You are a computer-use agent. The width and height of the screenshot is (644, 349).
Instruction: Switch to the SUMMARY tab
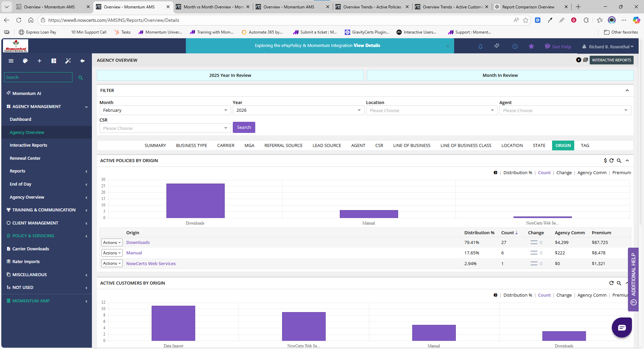(x=155, y=145)
